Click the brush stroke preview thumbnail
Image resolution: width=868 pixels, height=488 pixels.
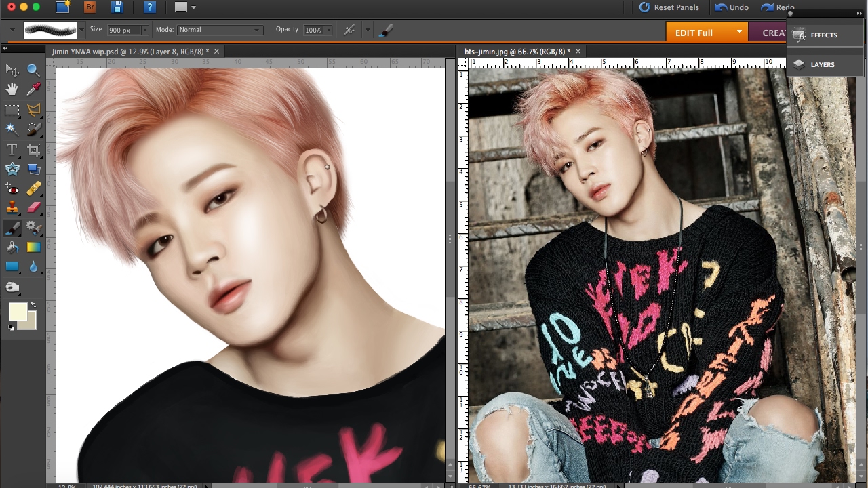(50, 30)
